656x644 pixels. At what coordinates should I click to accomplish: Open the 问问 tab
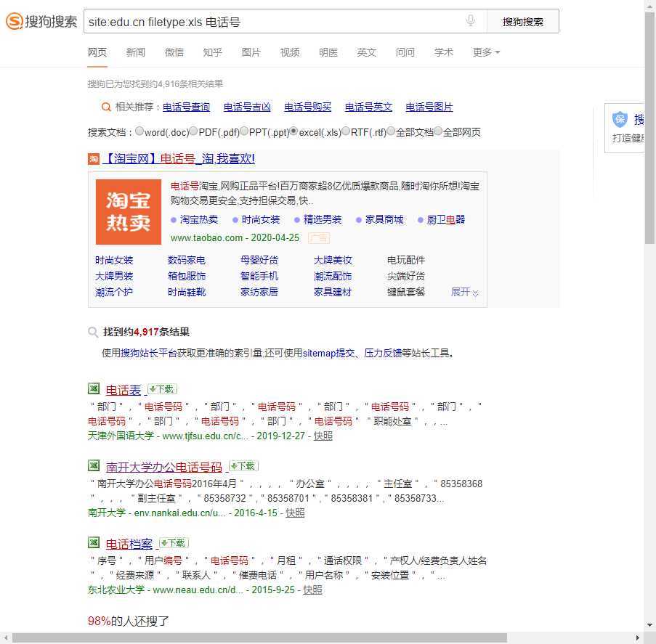[405, 52]
